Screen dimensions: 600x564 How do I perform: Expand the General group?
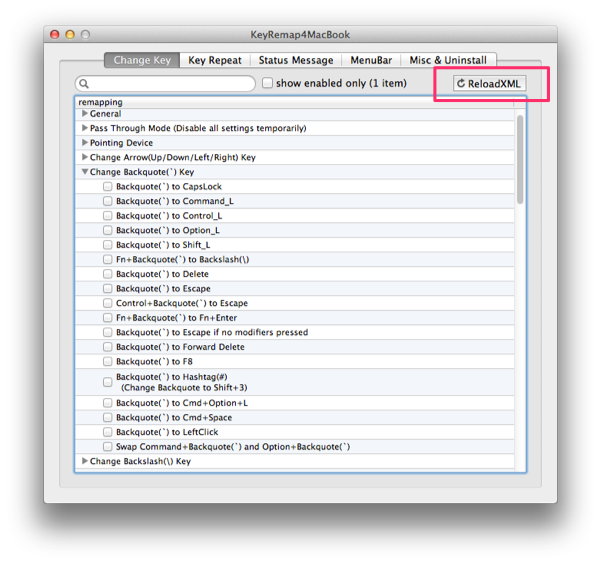click(85, 113)
